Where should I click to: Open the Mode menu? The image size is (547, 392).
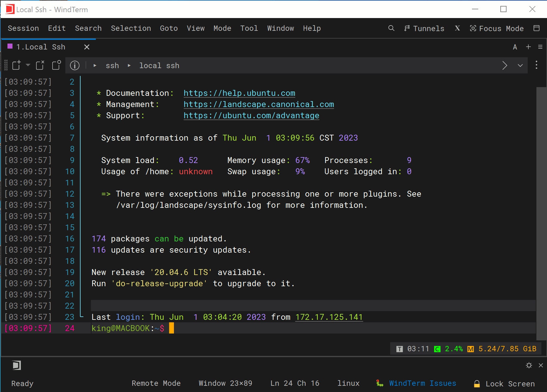click(222, 28)
